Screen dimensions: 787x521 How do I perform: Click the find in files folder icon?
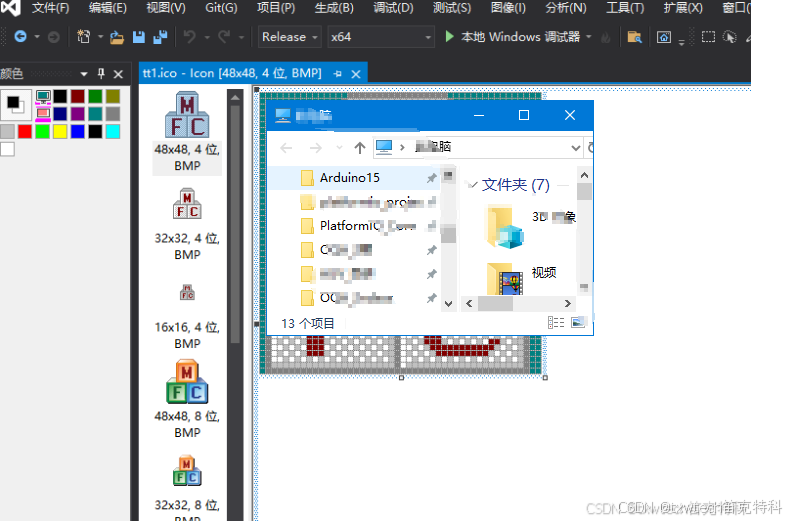[634, 37]
